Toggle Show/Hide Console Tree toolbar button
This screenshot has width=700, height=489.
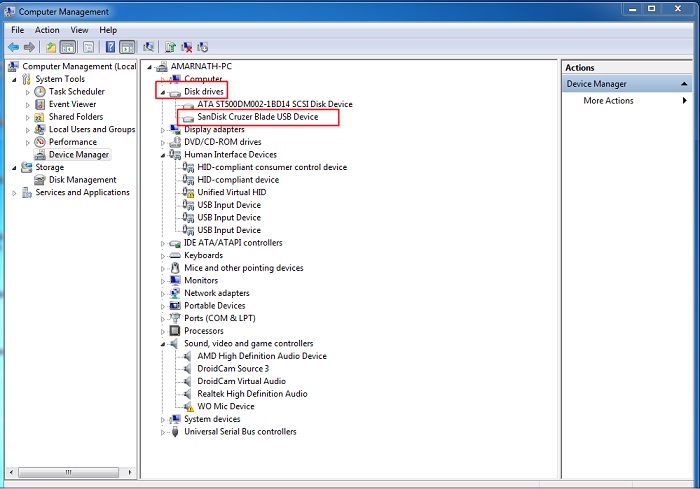[68, 47]
